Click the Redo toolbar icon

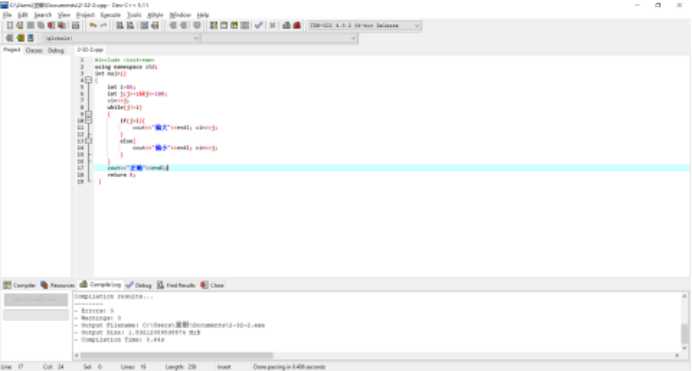(x=103, y=26)
